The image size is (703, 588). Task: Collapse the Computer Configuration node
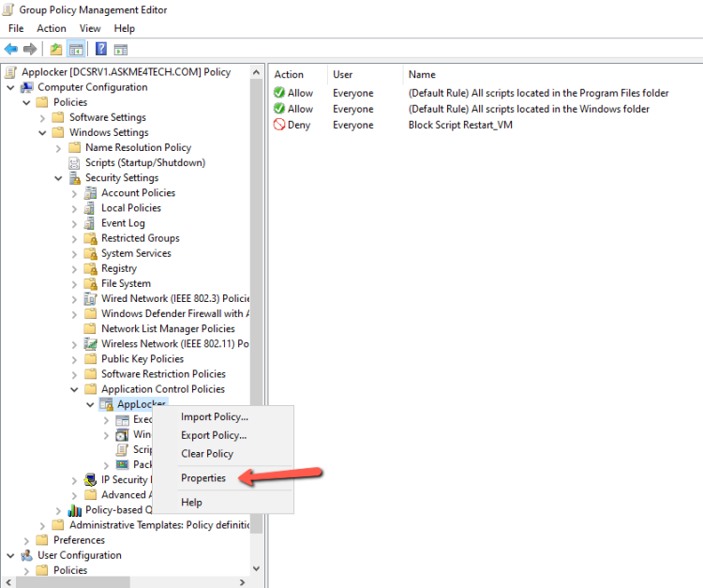(x=10, y=87)
